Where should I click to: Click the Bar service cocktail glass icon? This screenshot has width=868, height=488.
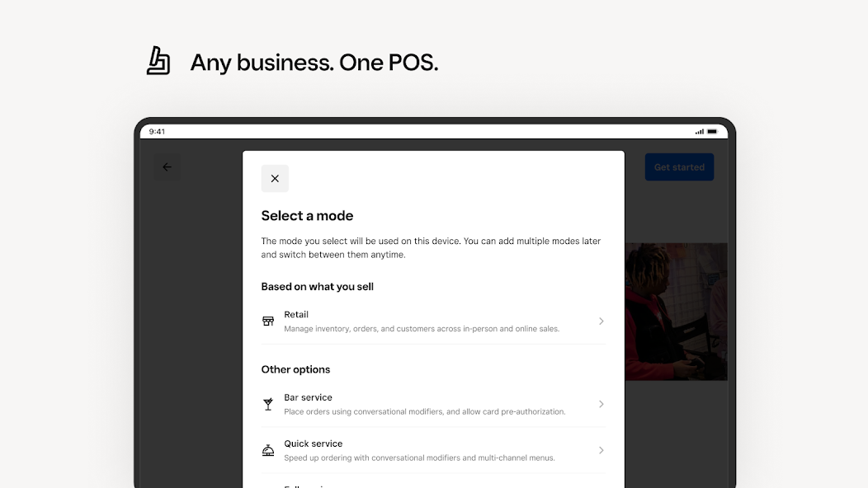[268, 404]
